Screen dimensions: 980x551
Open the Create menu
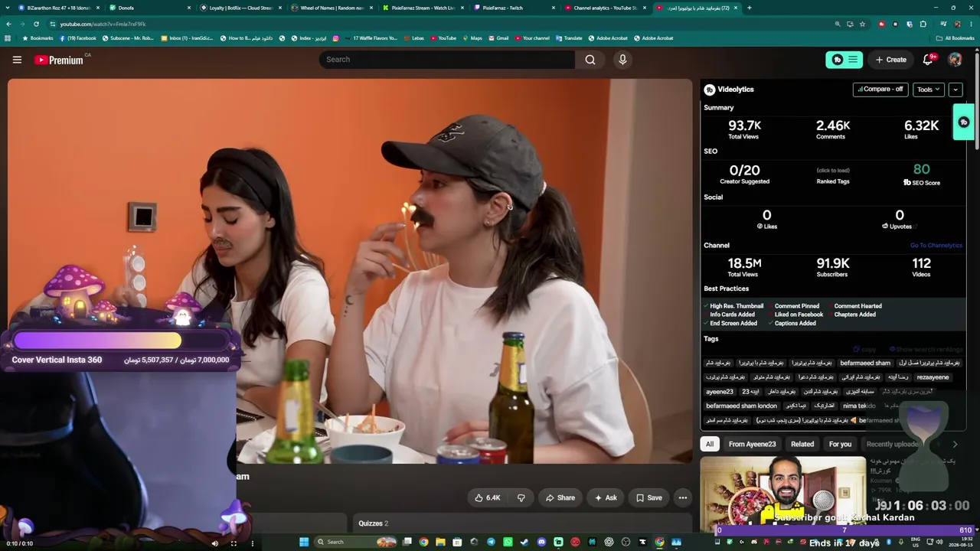(x=891, y=60)
